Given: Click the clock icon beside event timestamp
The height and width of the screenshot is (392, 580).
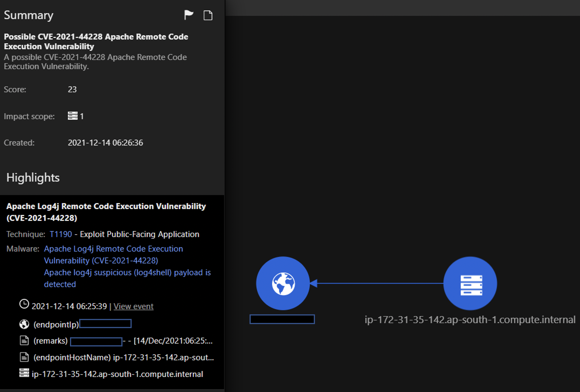Looking at the screenshot, I should [x=24, y=304].
